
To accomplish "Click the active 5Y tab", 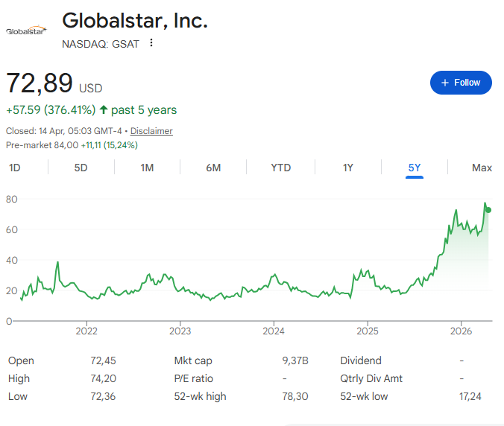I will (x=415, y=168).
